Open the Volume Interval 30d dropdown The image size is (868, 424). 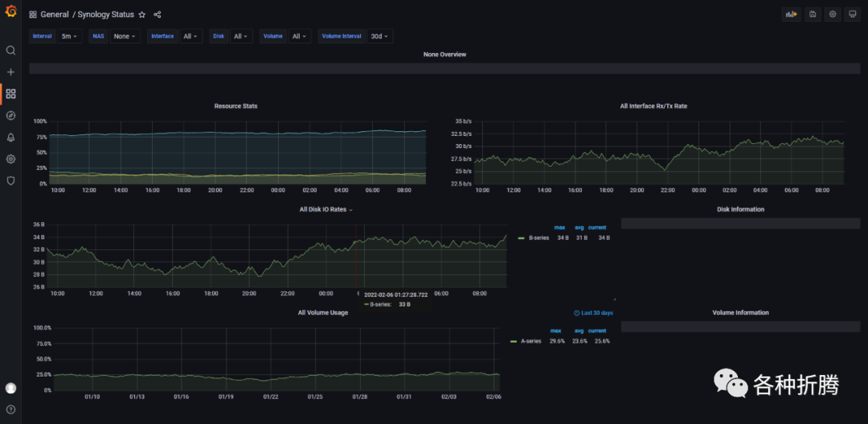pos(379,36)
